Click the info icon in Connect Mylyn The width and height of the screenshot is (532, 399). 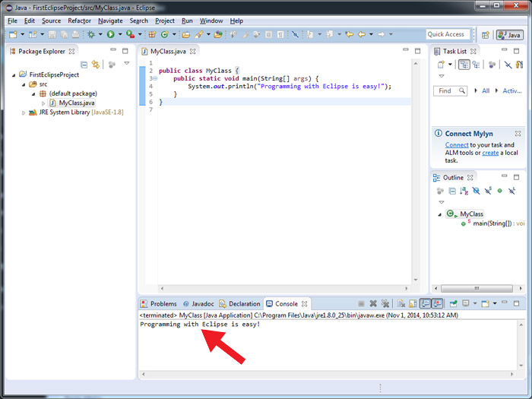point(439,133)
